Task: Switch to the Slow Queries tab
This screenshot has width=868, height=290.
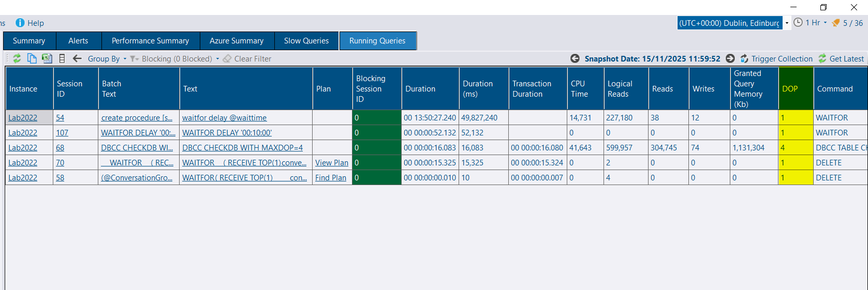Action: click(x=306, y=41)
